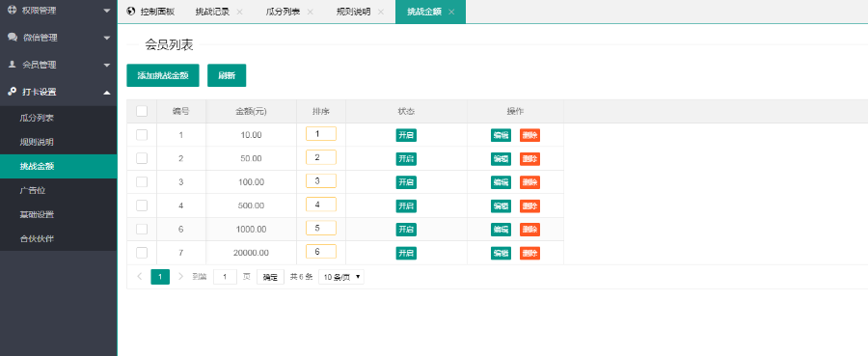
Task: Click 删除 for amount 50.00
Action: pos(529,159)
